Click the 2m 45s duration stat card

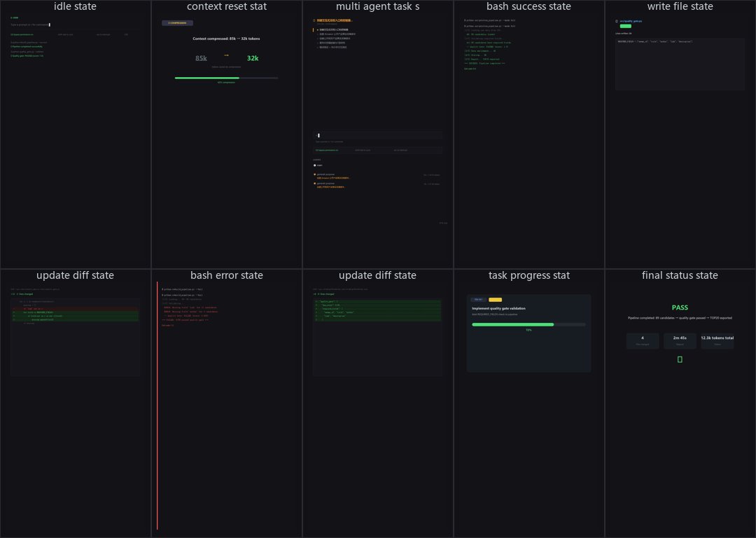680,340
